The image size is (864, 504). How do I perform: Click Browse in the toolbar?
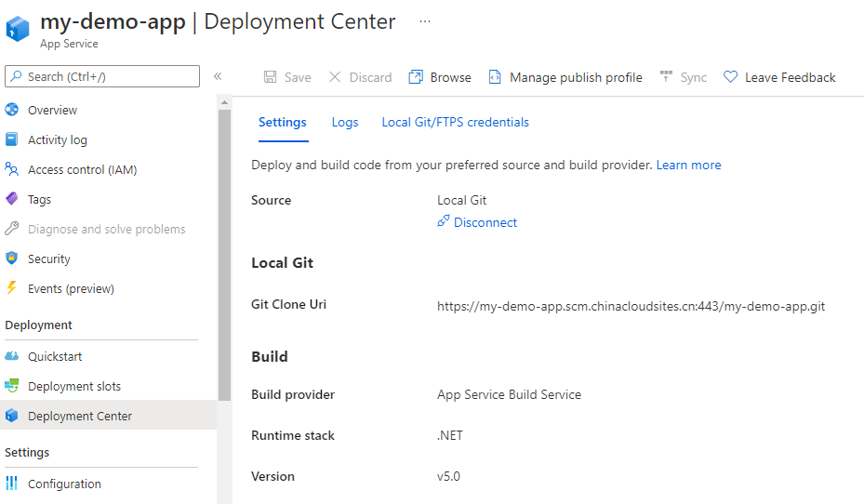point(441,77)
